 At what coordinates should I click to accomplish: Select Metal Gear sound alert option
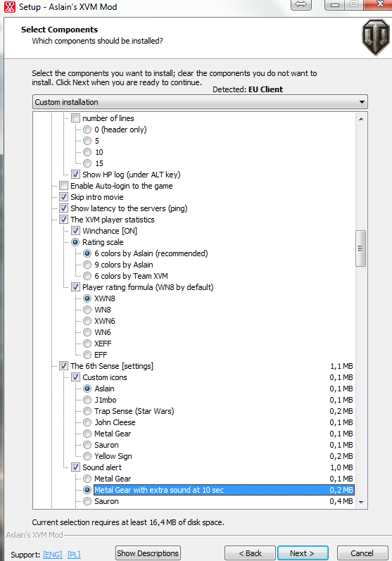(x=87, y=479)
